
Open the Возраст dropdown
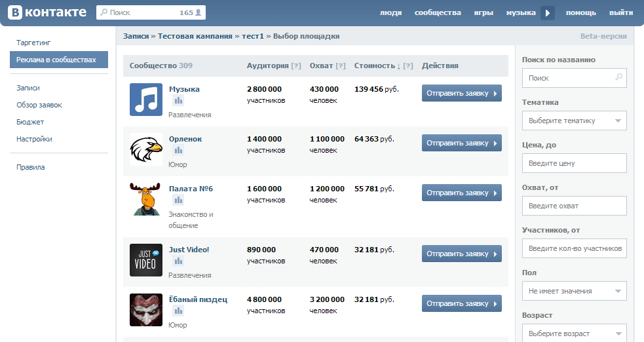[x=574, y=333]
